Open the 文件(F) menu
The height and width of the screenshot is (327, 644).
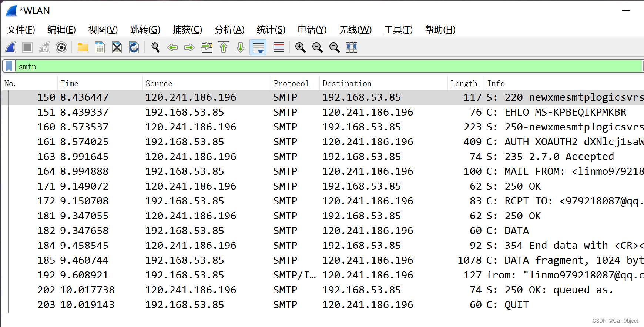click(21, 30)
